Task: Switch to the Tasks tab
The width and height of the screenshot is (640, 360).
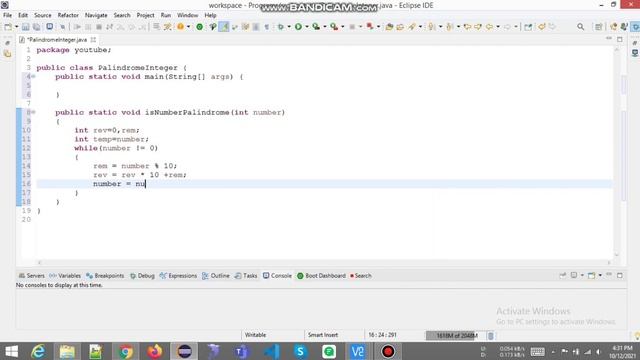Action: (246, 276)
